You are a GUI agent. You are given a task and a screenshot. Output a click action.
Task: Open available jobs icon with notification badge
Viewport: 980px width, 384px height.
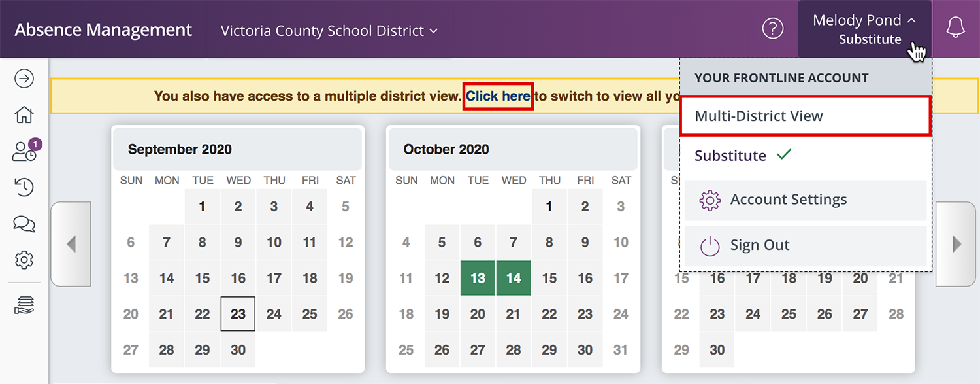coord(25,150)
